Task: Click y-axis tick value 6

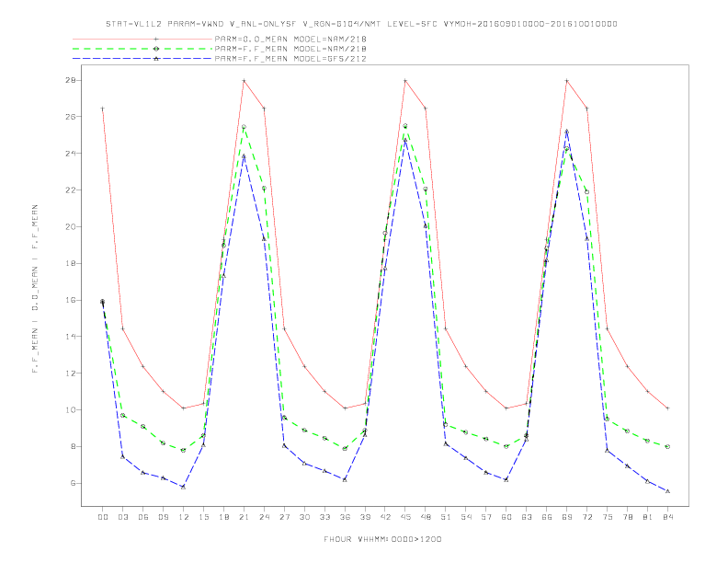Action: point(73,483)
